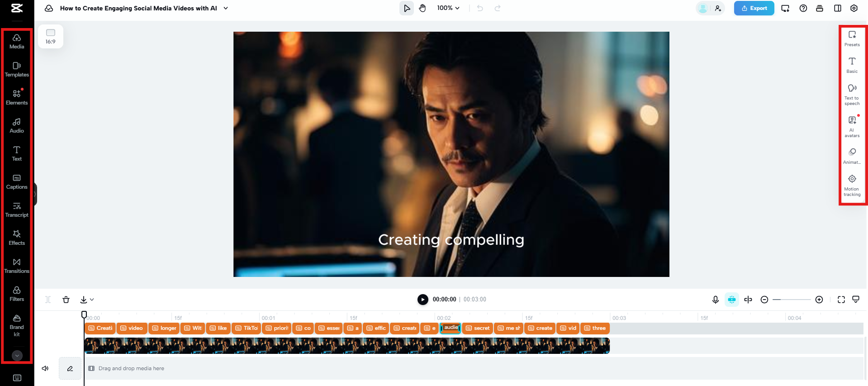Zoom out the timeline with minus button
The height and width of the screenshot is (386, 868).
(764, 300)
